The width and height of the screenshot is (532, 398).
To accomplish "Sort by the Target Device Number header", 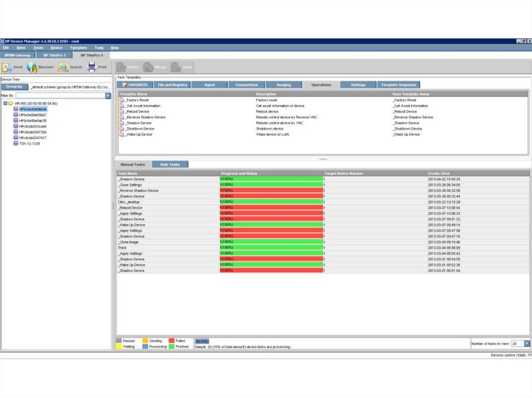I will point(375,173).
